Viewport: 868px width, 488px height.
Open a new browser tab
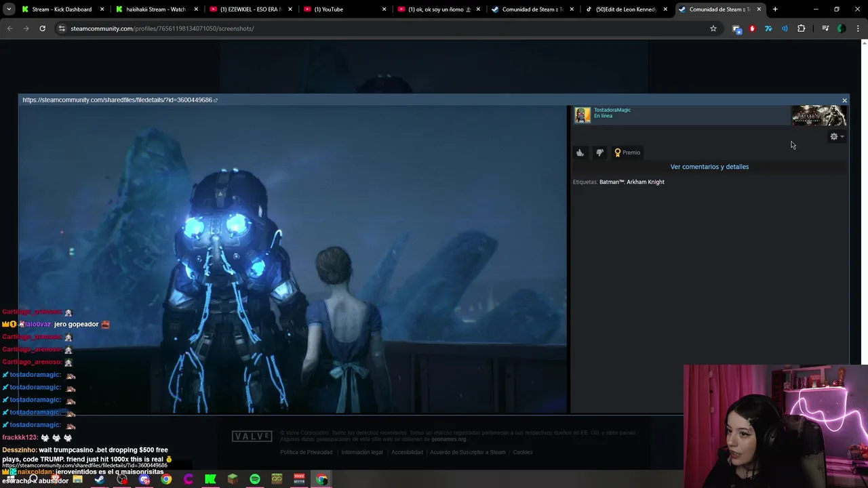(775, 9)
